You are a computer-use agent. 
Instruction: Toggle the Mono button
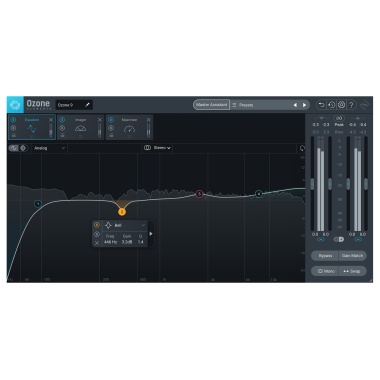[325, 271]
